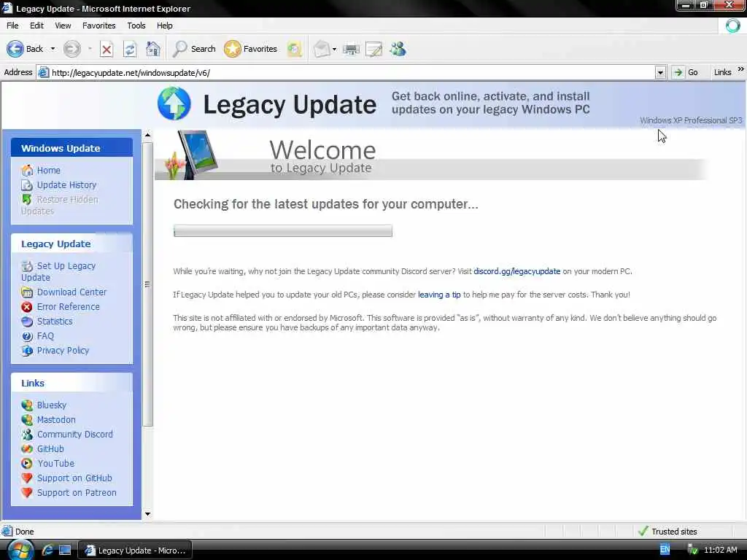Select the Legacy Update taskbar button
The width and height of the screenshot is (747, 560).
click(135, 550)
